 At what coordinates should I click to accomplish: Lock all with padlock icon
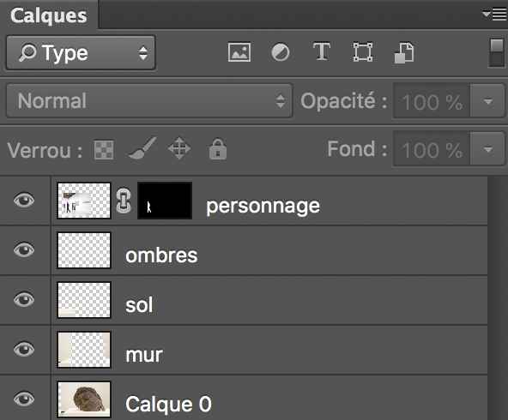pyautogui.click(x=218, y=149)
